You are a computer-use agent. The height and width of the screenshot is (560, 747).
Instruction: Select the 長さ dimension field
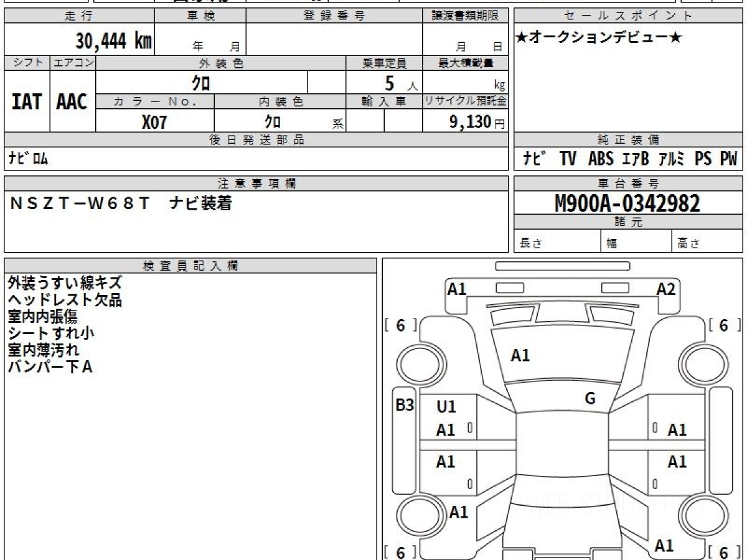[557, 242]
